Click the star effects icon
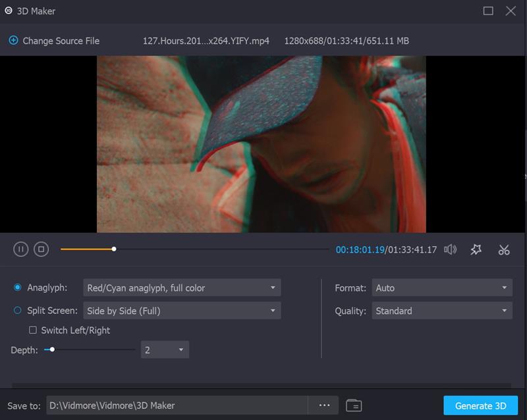Viewport: 527px width, 420px height. pos(476,249)
